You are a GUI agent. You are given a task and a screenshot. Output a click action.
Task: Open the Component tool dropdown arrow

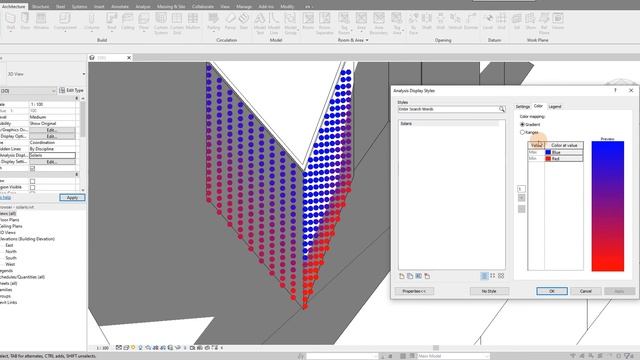click(x=65, y=31)
